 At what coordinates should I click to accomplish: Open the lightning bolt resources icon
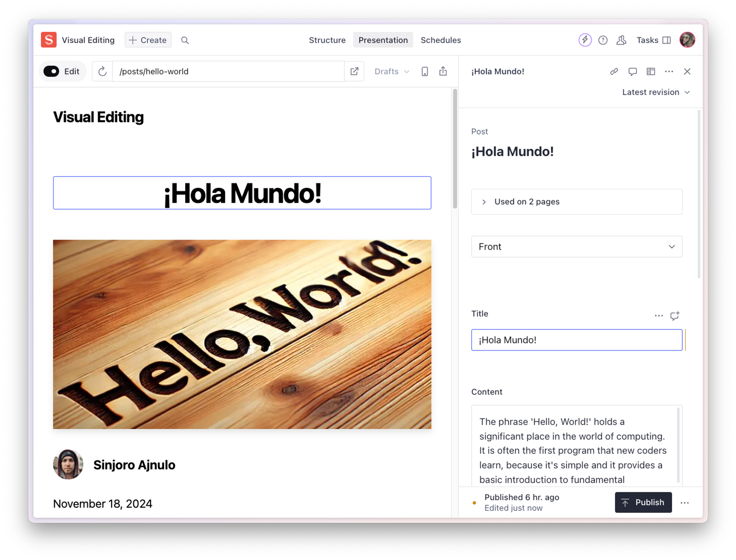(x=585, y=40)
